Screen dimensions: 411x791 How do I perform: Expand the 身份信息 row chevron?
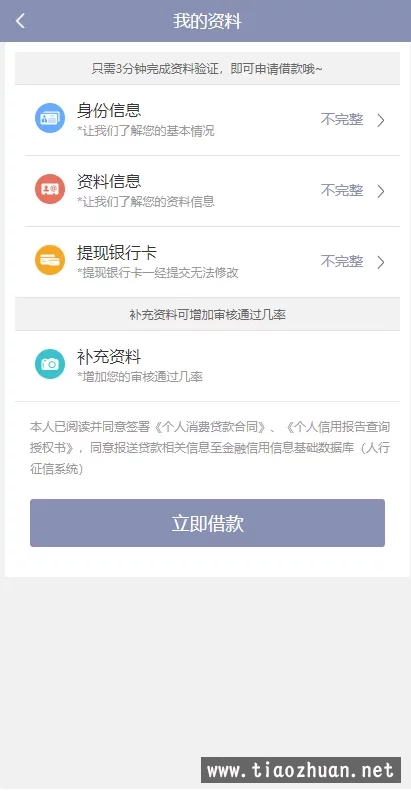click(381, 120)
